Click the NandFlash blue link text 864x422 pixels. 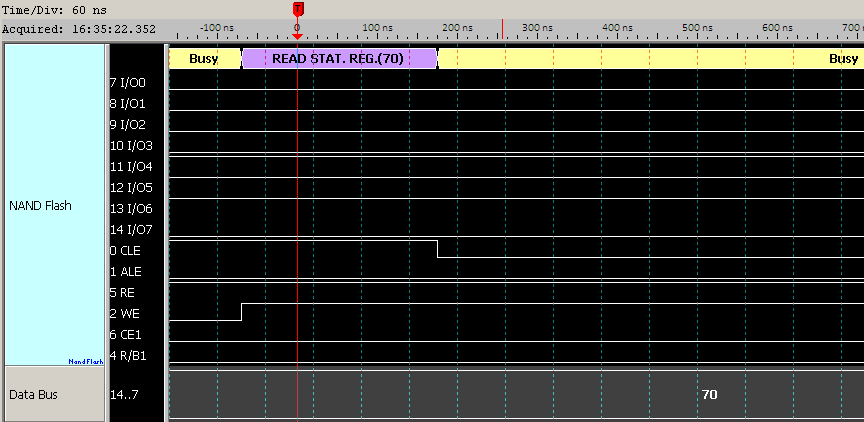(86, 361)
